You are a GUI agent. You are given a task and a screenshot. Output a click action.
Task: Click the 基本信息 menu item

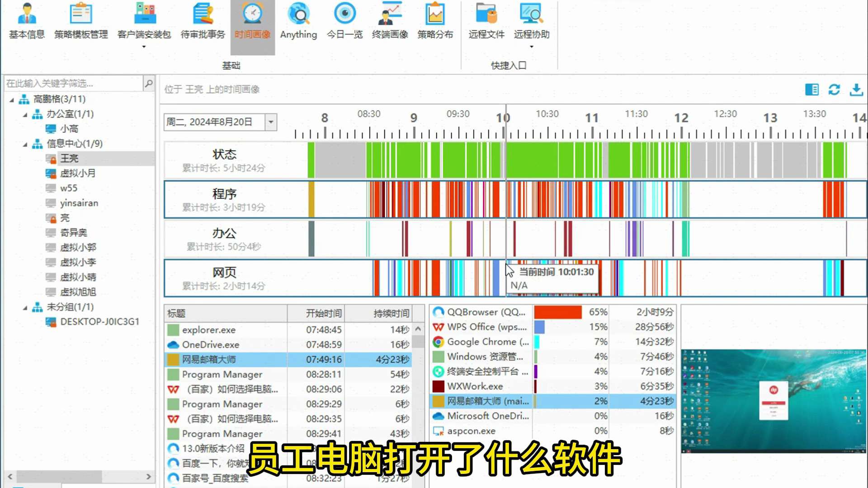[x=27, y=21]
